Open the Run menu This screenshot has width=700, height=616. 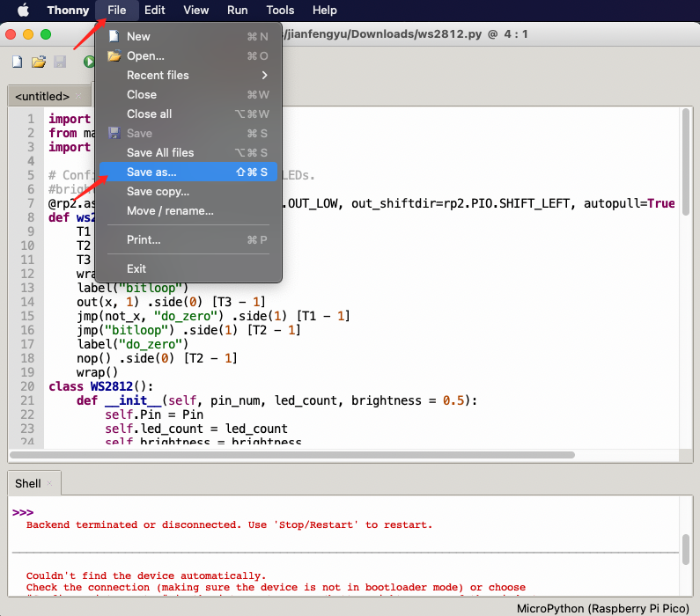pos(237,10)
